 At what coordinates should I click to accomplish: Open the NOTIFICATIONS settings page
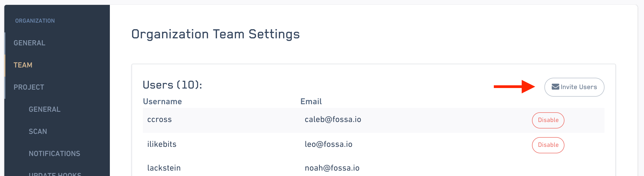click(54, 154)
